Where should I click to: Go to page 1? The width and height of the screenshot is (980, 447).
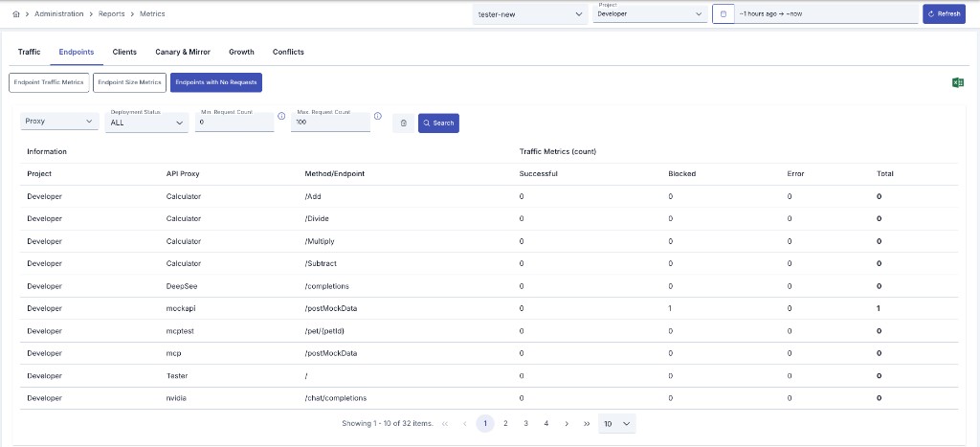point(485,424)
